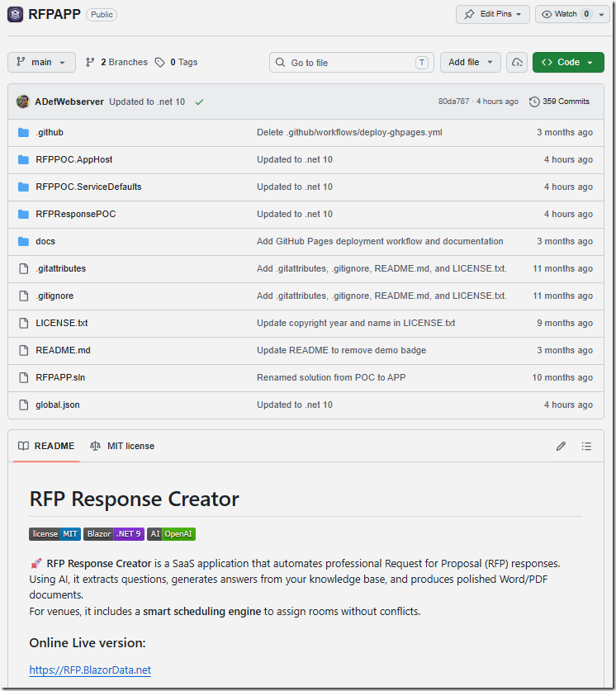Click the AI OpenAI badge
This screenshot has width=616, height=691.
[x=172, y=534]
